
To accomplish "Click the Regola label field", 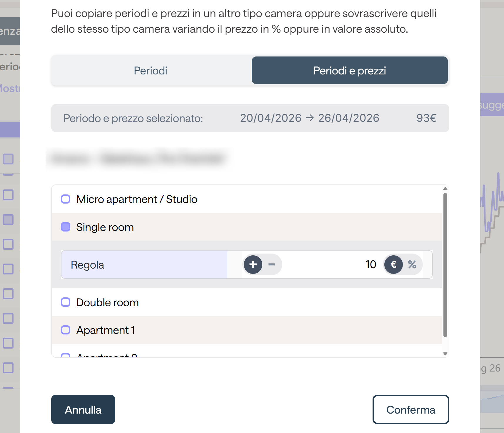I will tap(144, 264).
